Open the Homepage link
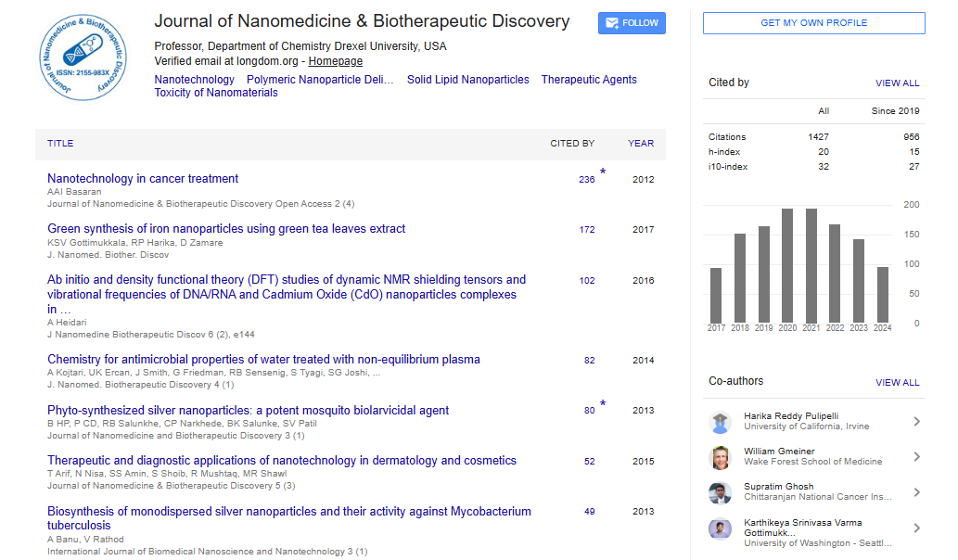This screenshot has height=560, width=958. coord(336,61)
